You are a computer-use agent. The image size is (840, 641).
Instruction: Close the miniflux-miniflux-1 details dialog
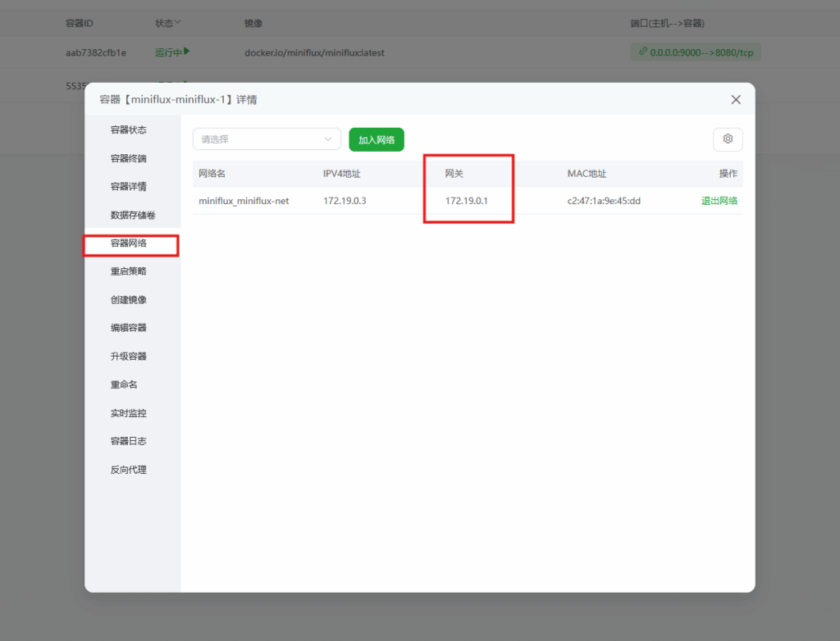click(736, 99)
